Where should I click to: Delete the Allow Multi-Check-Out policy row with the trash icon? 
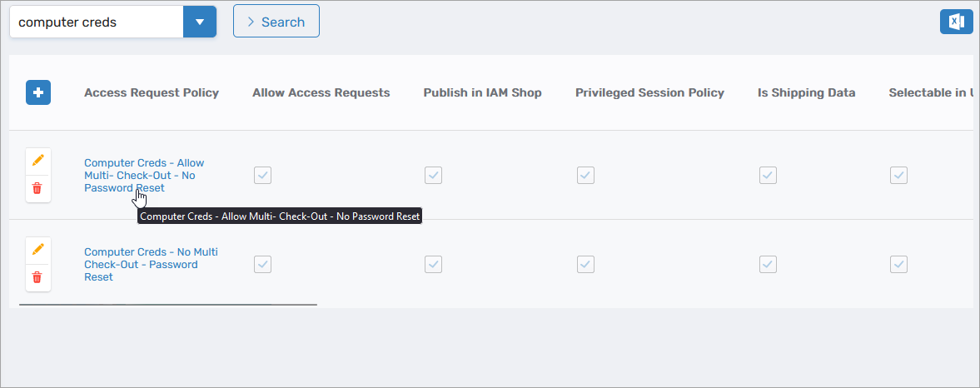coord(37,189)
